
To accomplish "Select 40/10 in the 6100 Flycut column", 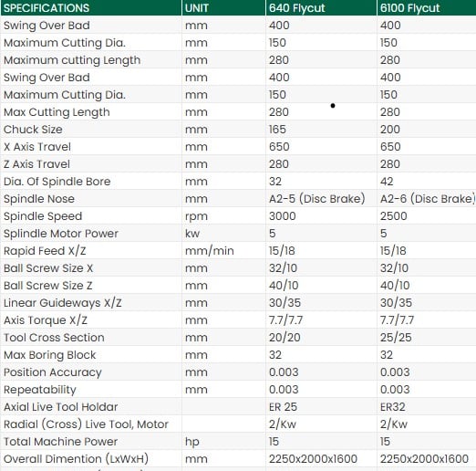I will click(395, 286).
